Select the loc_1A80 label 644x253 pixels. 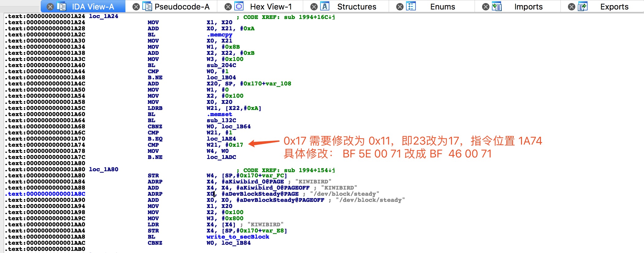(x=104, y=169)
